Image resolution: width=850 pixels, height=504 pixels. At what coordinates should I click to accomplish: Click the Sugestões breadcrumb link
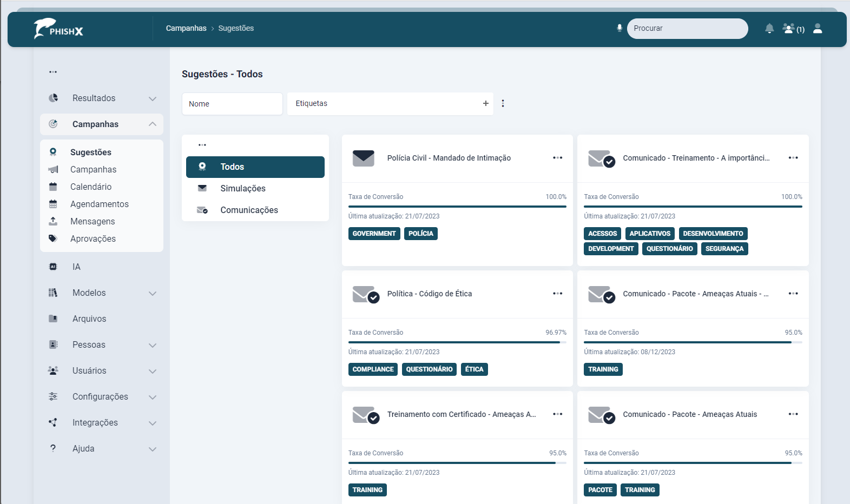pos(236,28)
